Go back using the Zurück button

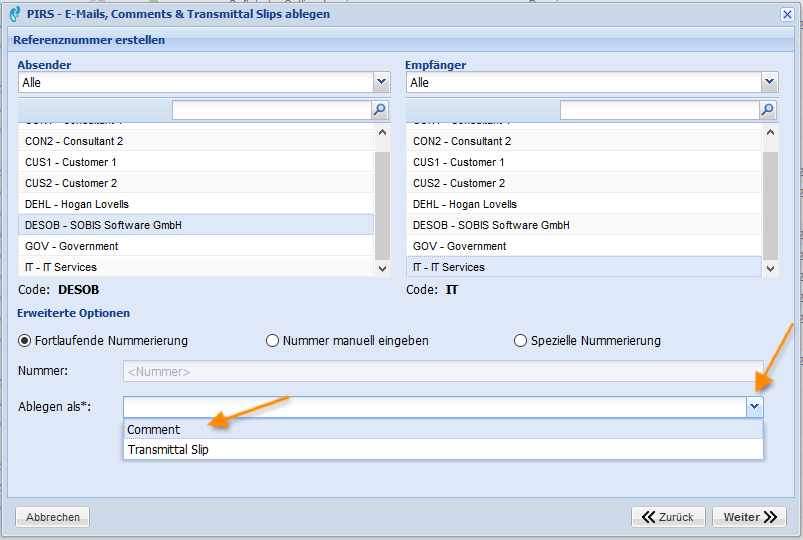tap(667, 517)
